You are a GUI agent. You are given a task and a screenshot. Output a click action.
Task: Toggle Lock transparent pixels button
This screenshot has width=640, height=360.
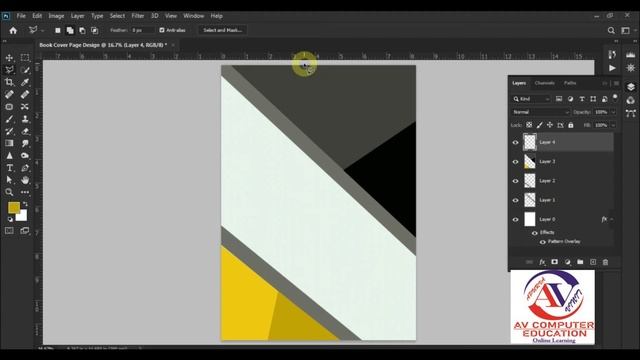tap(529, 125)
